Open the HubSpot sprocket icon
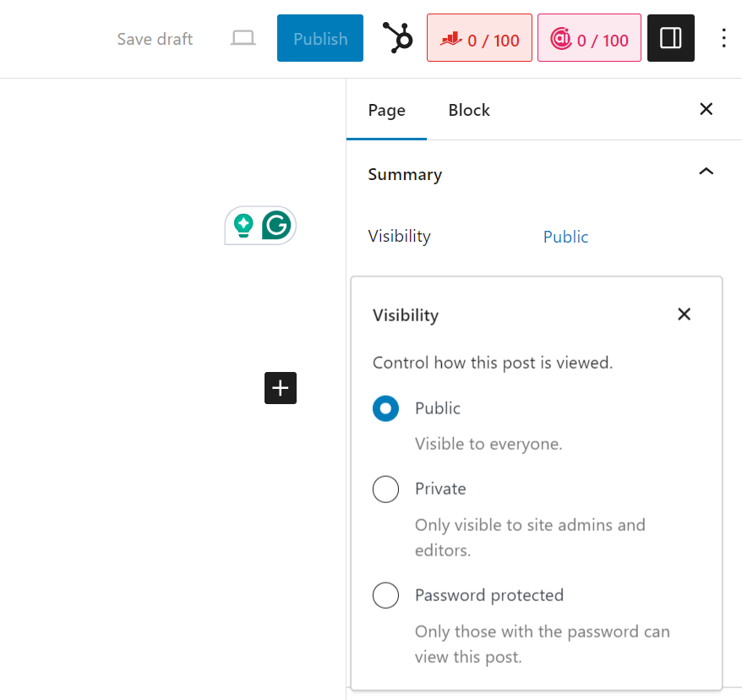The height and width of the screenshot is (700, 742). pyautogui.click(x=397, y=38)
